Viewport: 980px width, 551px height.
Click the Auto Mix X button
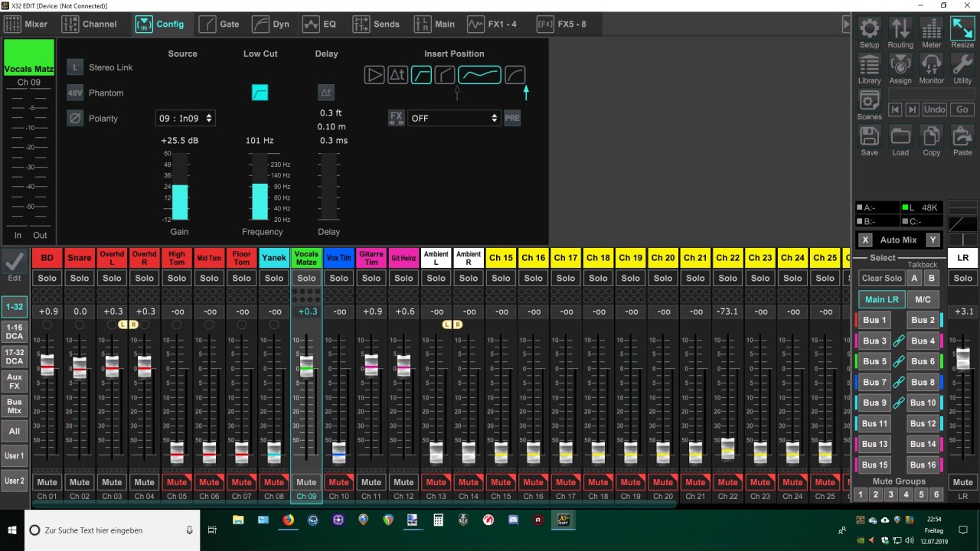click(865, 240)
